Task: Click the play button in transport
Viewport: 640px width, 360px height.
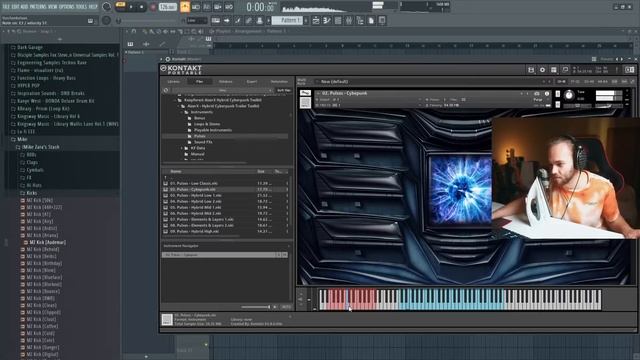Action: [131, 7]
